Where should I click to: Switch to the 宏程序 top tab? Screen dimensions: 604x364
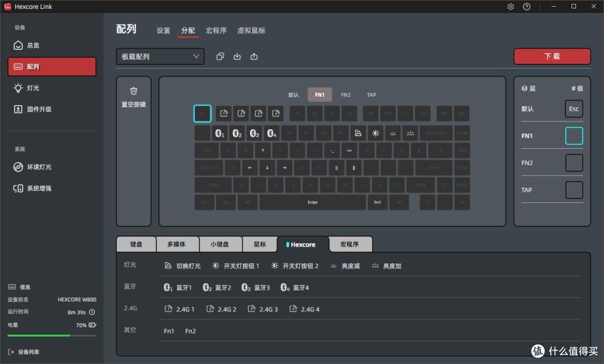coord(216,30)
